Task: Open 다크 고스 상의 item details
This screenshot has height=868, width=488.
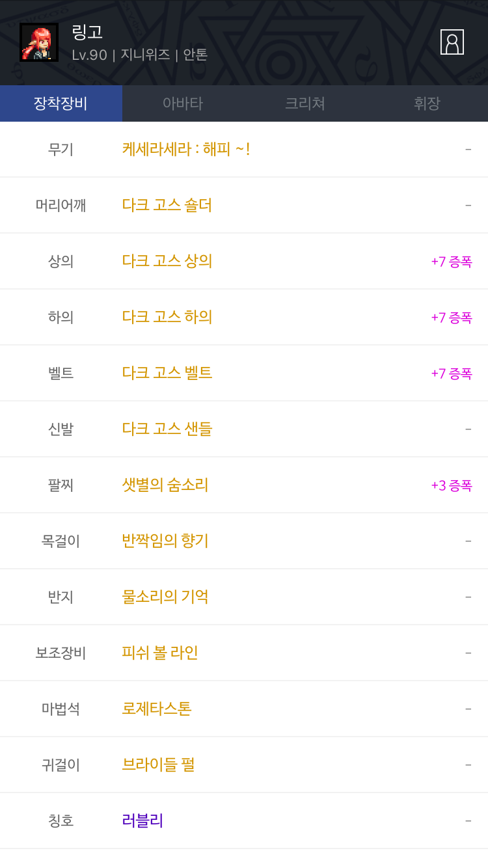Action: click(x=167, y=261)
